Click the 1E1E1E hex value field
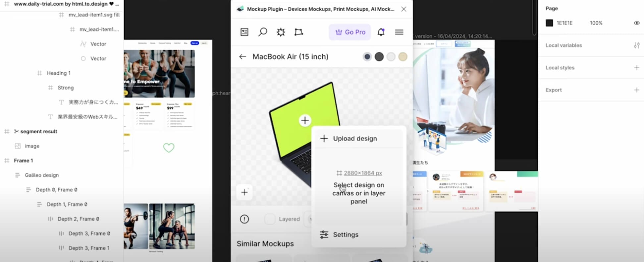This screenshot has width=644, height=262. (x=564, y=23)
